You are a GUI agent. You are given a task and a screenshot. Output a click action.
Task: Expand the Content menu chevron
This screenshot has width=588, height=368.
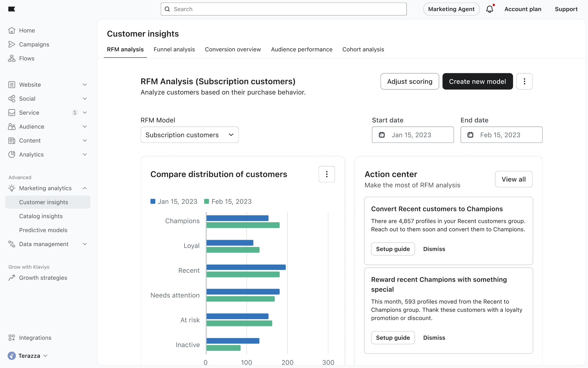point(85,141)
